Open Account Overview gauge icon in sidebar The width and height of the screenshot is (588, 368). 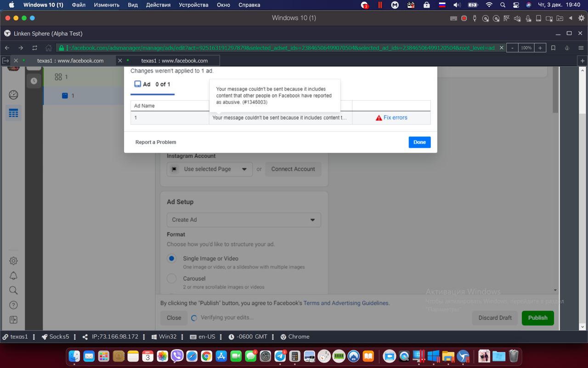click(13, 95)
